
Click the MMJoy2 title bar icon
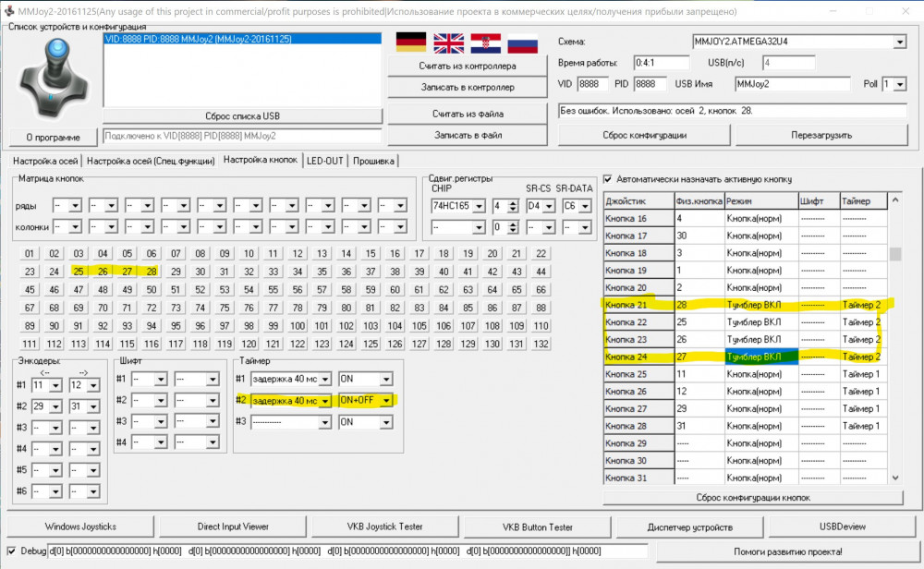click(x=9, y=10)
